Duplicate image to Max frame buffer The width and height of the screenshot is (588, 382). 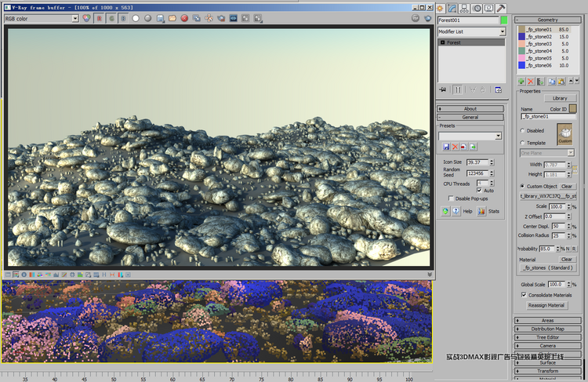click(x=197, y=18)
